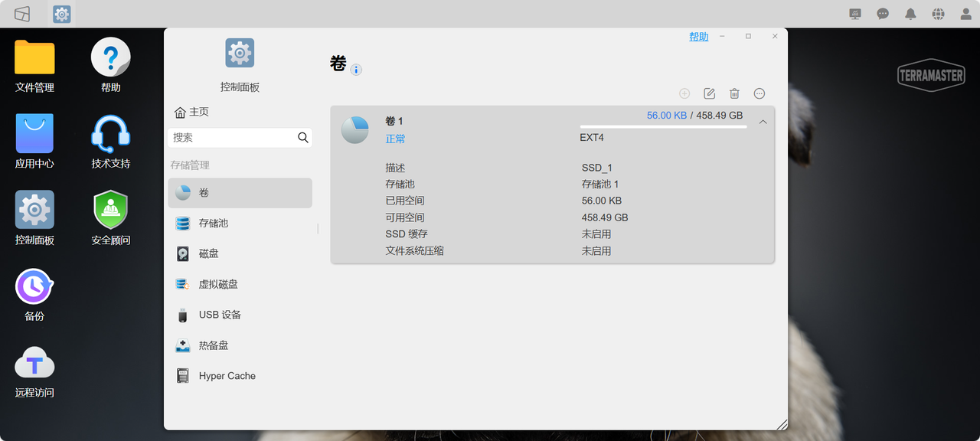The width and height of the screenshot is (980, 441).
Task: Select 卷 in the storage sidebar
Action: (x=240, y=193)
